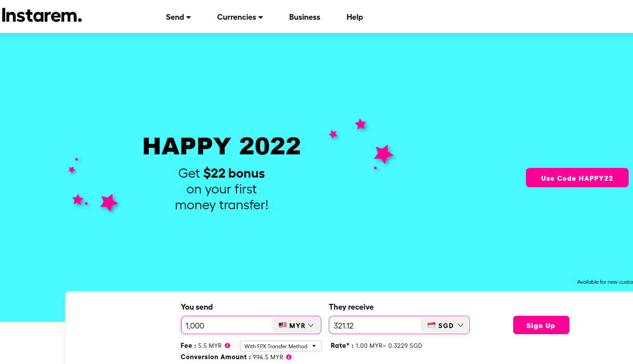The width and height of the screenshot is (633, 364).
Task: Click the Send menu caret arrow
Action: click(x=189, y=18)
